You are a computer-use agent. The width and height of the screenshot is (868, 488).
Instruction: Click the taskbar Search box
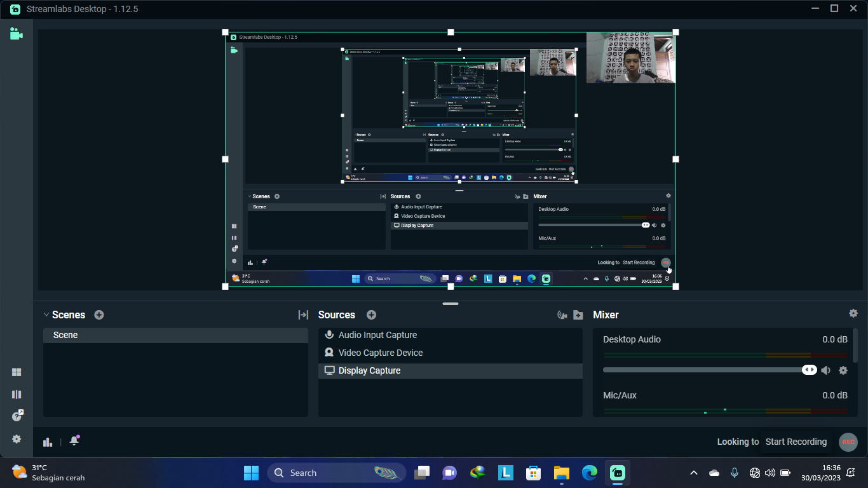pyautogui.click(x=337, y=473)
